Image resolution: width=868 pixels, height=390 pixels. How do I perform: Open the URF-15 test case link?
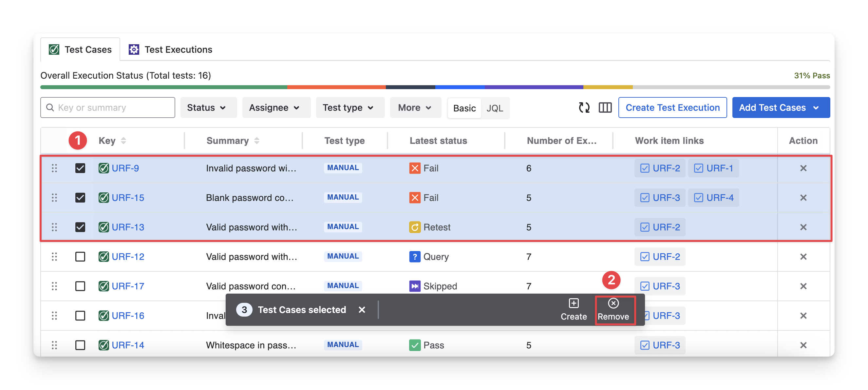pyautogui.click(x=128, y=198)
